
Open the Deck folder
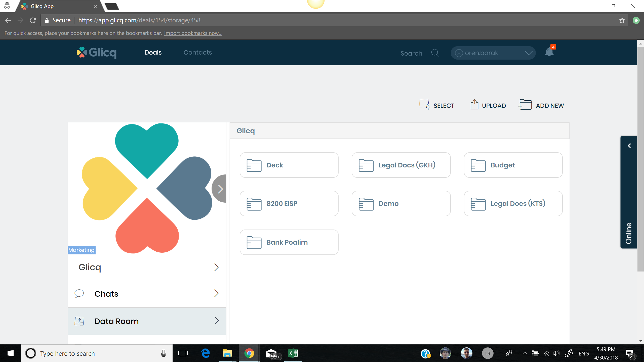coord(289,165)
